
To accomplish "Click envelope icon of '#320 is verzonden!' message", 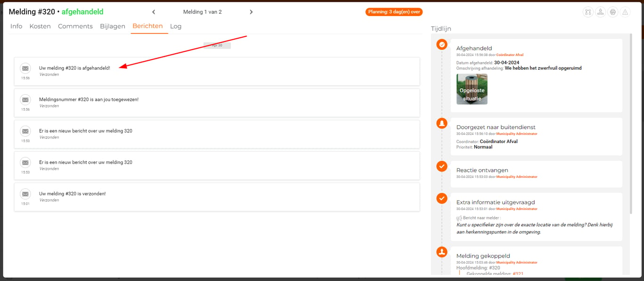I will click(25, 194).
